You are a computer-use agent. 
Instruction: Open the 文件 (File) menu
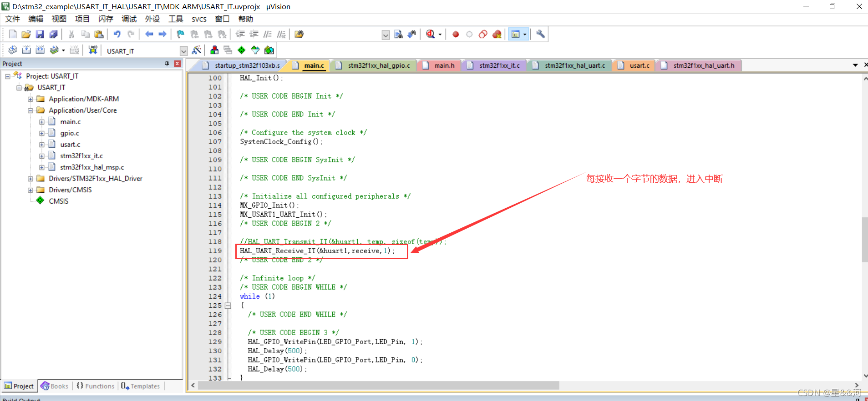click(12, 19)
